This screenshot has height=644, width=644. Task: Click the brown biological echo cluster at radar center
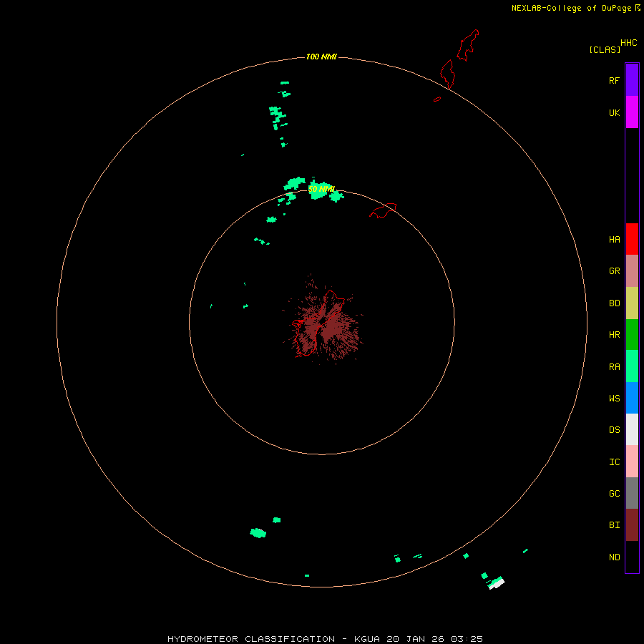[x=323, y=324]
